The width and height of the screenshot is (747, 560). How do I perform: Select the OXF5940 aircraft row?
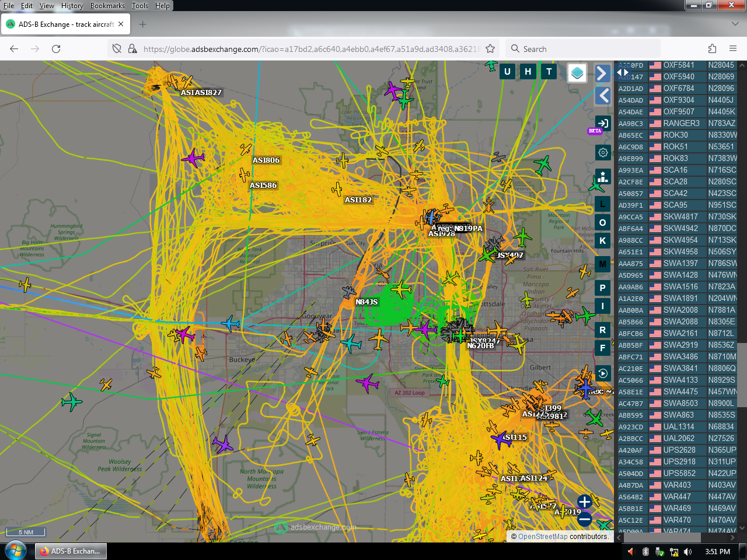coord(678,77)
